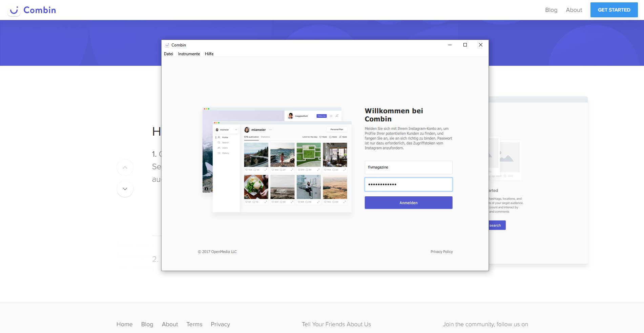
Task: Open the Instrumente menu
Action: 189,54
